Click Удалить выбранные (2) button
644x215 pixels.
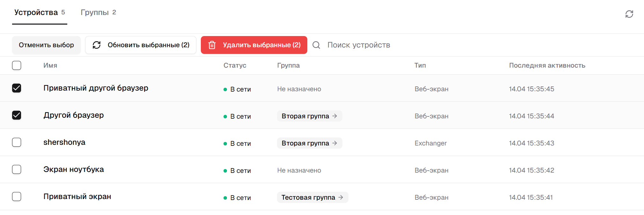(x=254, y=45)
